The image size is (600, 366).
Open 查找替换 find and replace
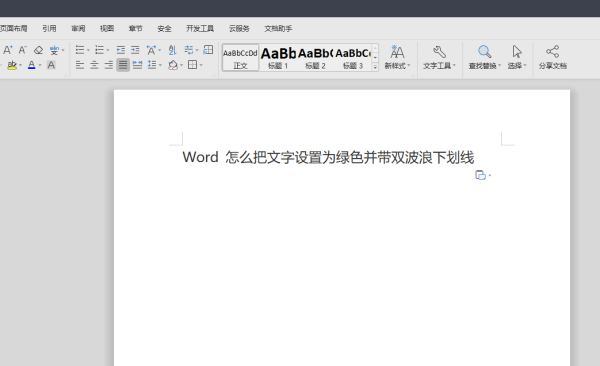click(x=484, y=57)
